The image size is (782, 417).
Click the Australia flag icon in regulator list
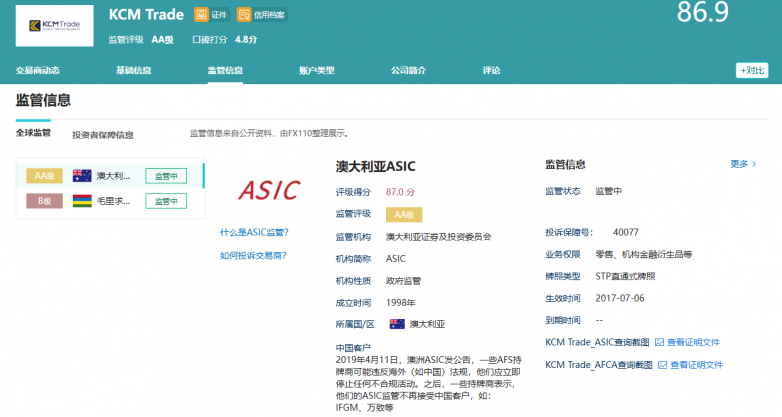click(82, 176)
